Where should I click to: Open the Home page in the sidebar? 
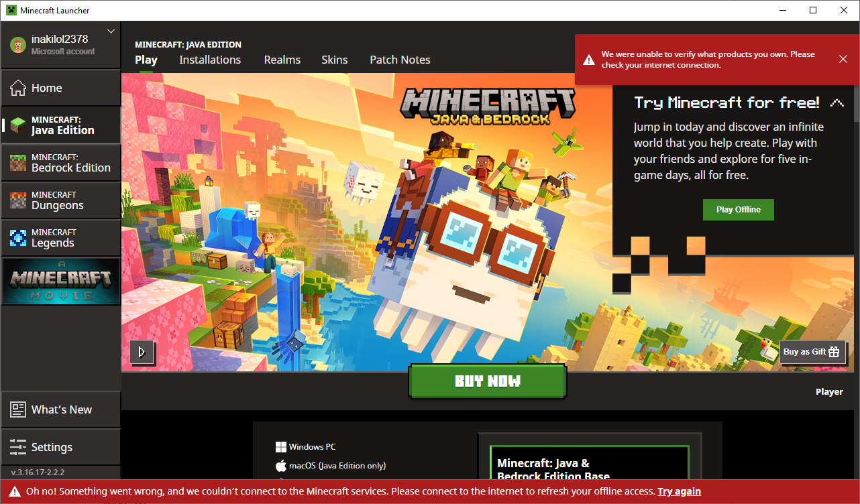[x=60, y=88]
